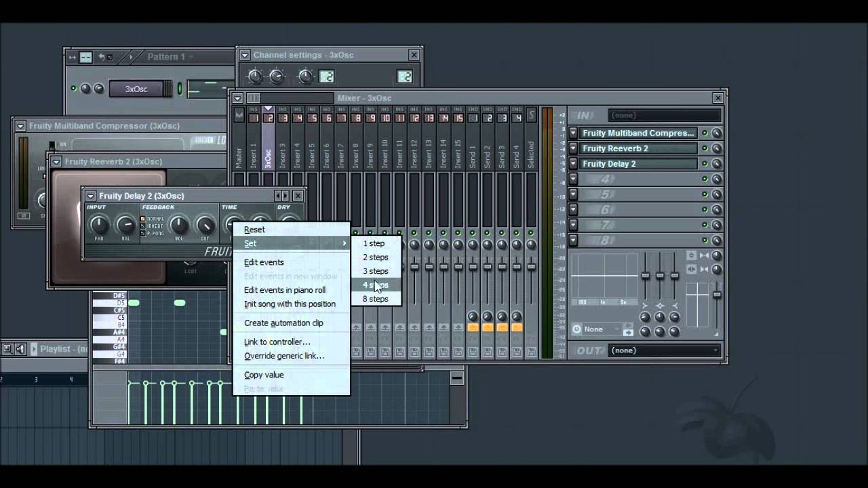The image size is (868, 488).
Task: Choose Reset from the context menu
Action: click(x=254, y=230)
